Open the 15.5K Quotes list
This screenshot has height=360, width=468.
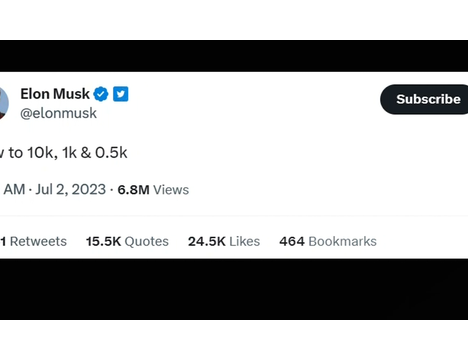[x=127, y=241]
